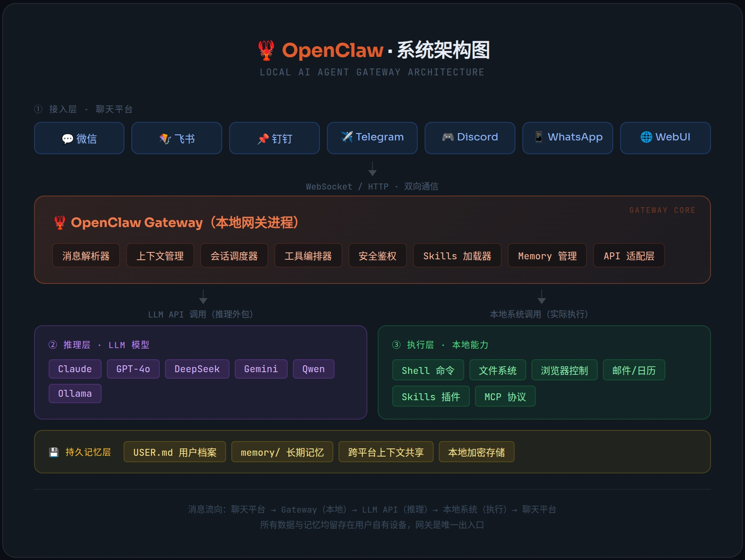
Task: Click the Skills 插件 capability chip
Action: point(431,396)
